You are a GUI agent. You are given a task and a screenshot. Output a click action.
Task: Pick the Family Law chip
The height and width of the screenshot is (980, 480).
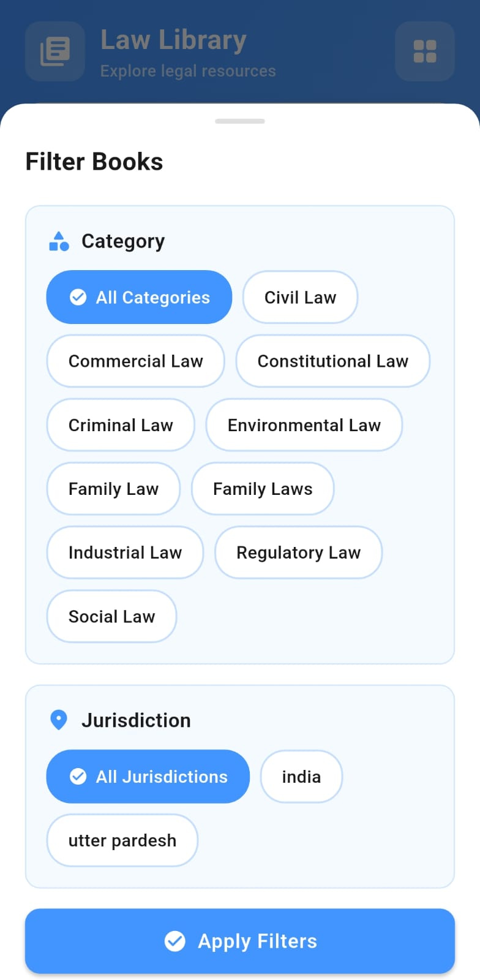pos(113,489)
